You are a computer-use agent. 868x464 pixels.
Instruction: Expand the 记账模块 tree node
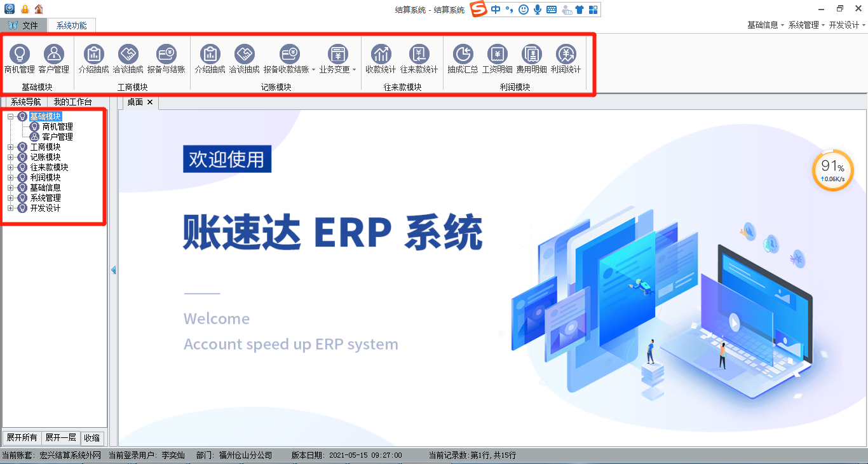pos(10,157)
